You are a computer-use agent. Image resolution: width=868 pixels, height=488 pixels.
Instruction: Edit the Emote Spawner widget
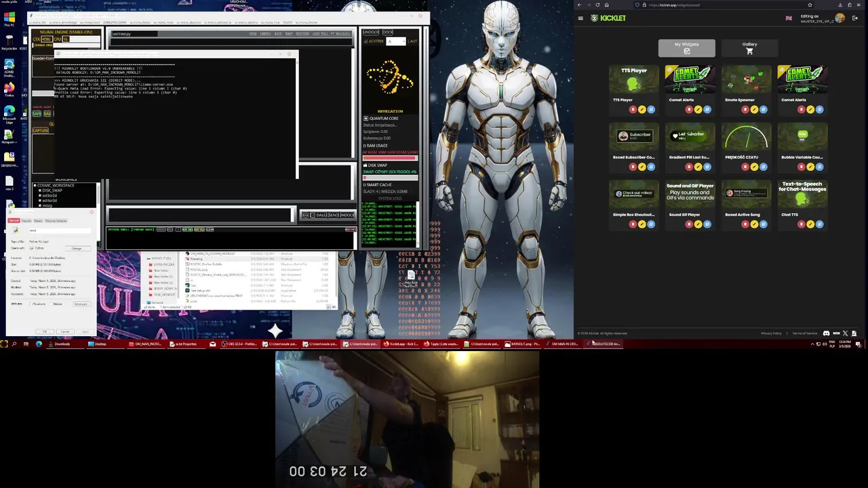(x=754, y=109)
